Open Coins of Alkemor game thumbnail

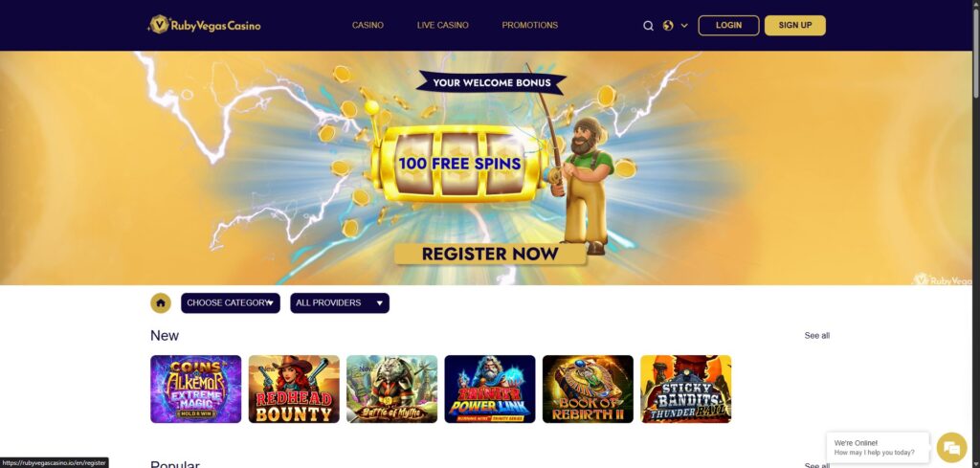(x=195, y=390)
